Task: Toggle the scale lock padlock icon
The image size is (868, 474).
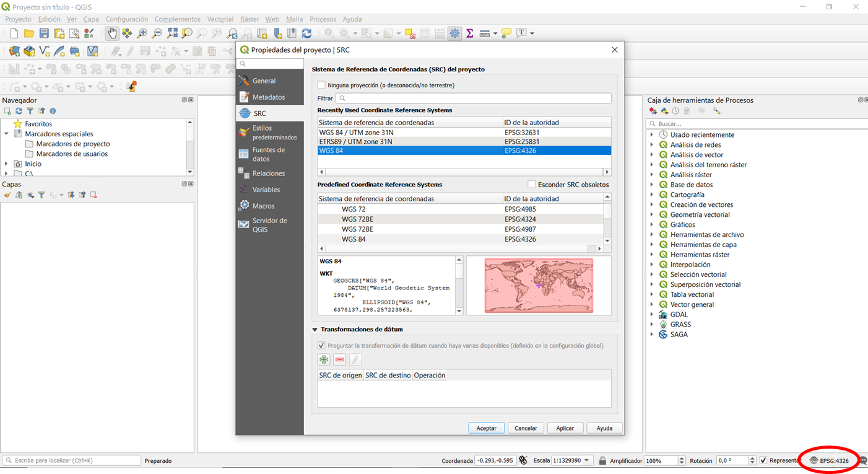Action: pos(602,460)
